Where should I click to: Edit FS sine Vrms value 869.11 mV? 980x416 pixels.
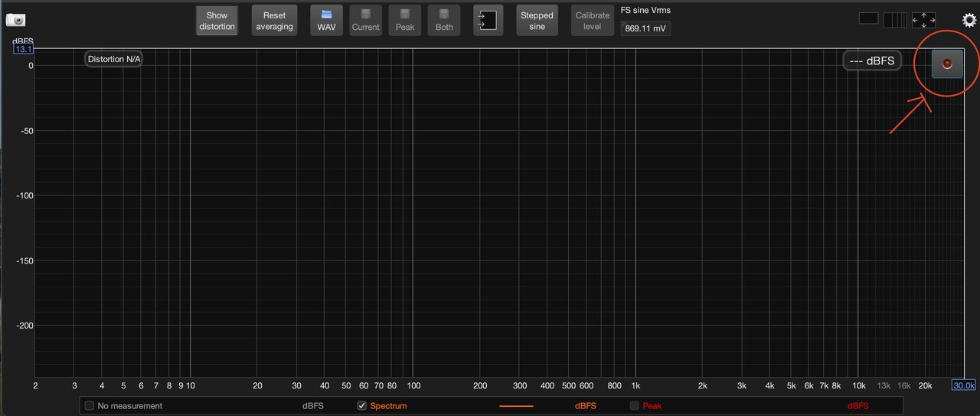[645, 28]
